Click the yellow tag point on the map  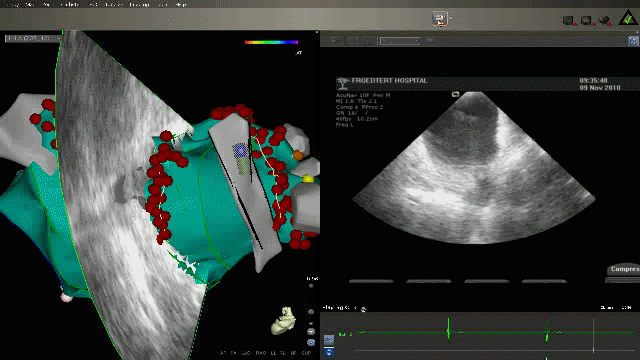(x=308, y=179)
